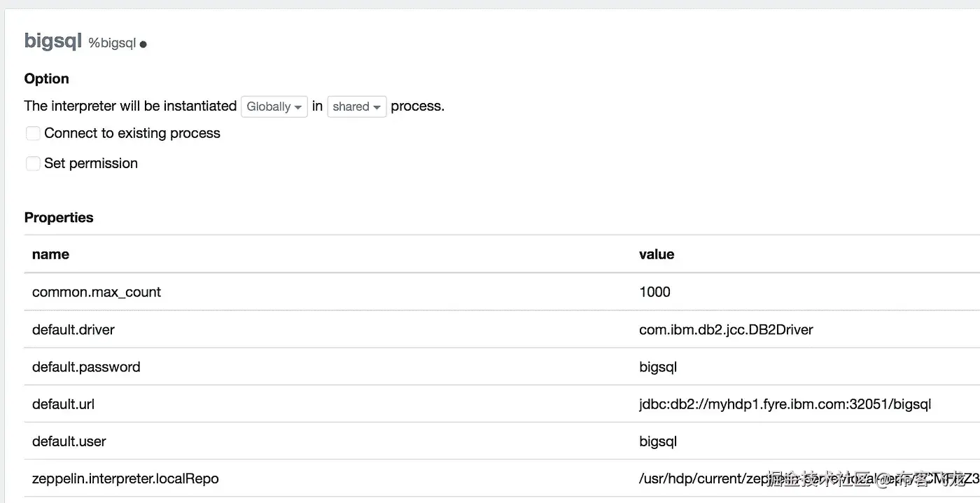This screenshot has width=980, height=503.
Task: Select the default.url property name
Action: pyautogui.click(x=63, y=404)
